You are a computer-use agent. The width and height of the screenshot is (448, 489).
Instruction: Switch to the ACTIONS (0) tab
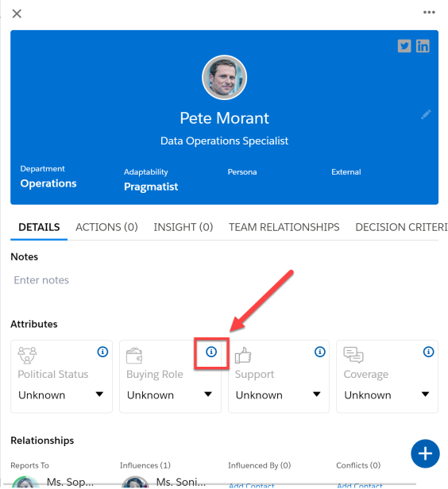[x=106, y=227]
